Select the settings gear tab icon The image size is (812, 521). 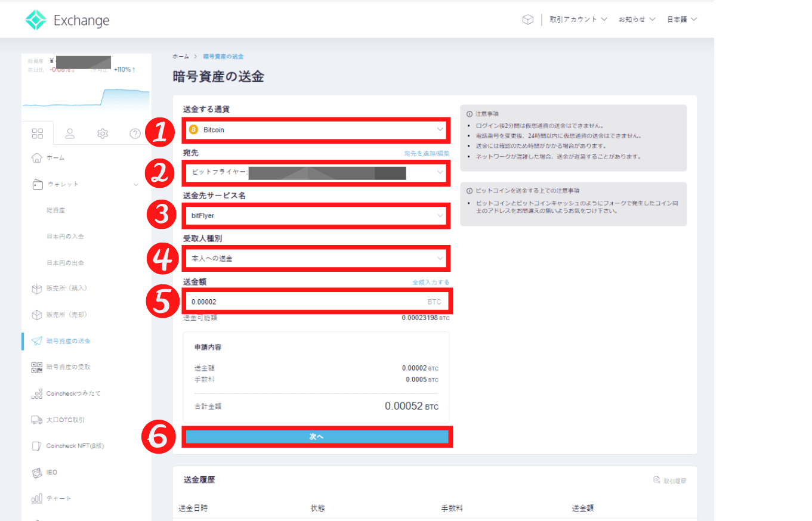(103, 133)
